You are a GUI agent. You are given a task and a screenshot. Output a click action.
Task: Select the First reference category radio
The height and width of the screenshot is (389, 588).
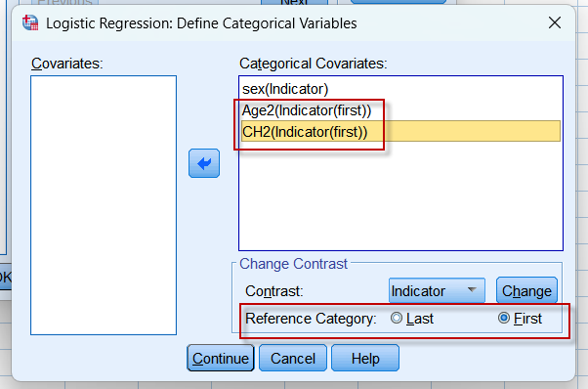click(504, 318)
